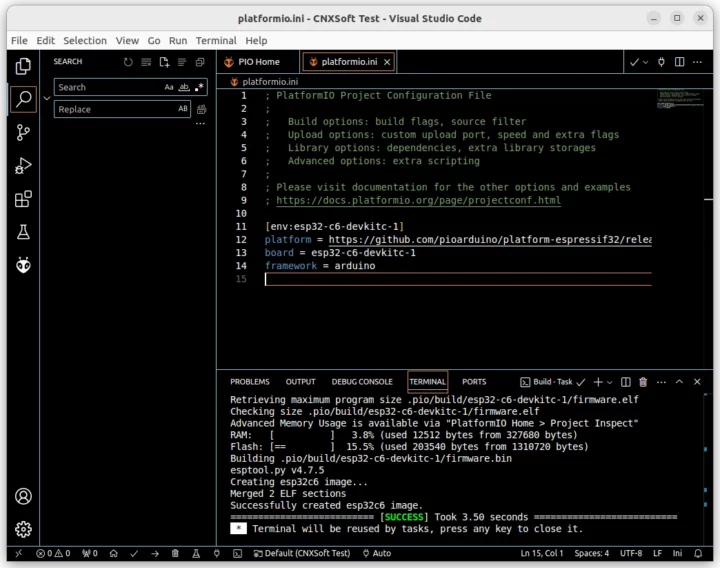
Task: Collapse the Replace field with the chevron
Action: point(45,98)
